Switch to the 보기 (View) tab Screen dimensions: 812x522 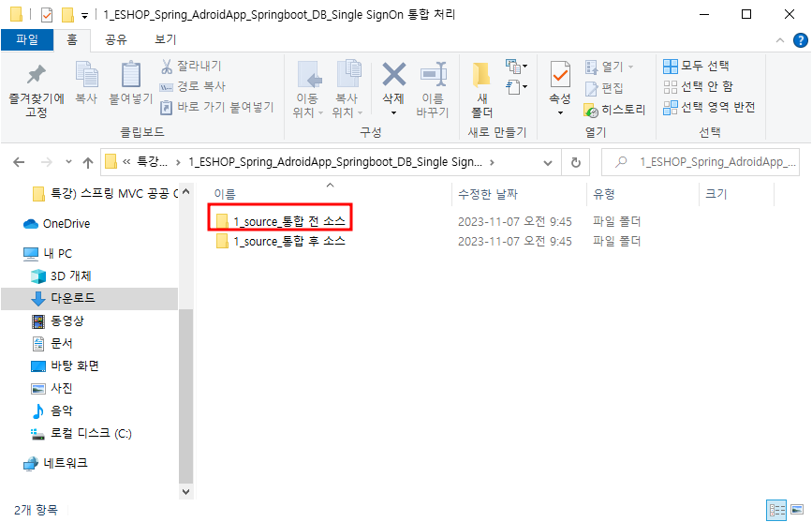(x=166, y=40)
